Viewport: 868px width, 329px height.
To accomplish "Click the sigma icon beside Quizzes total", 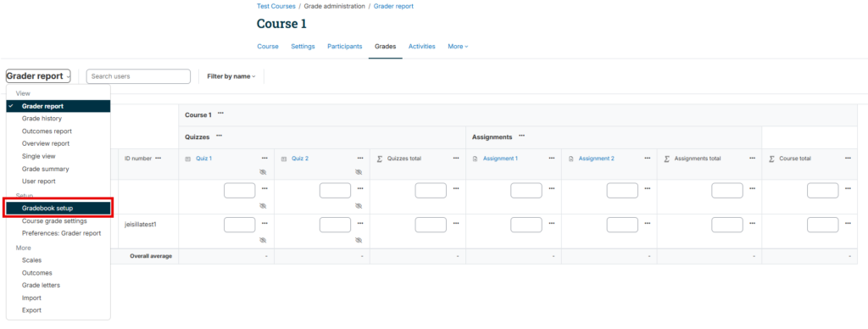I will [x=380, y=159].
